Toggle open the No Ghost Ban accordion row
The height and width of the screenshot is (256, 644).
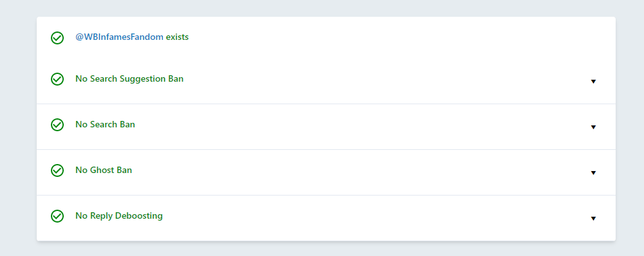pyautogui.click(x=326, y=172)
